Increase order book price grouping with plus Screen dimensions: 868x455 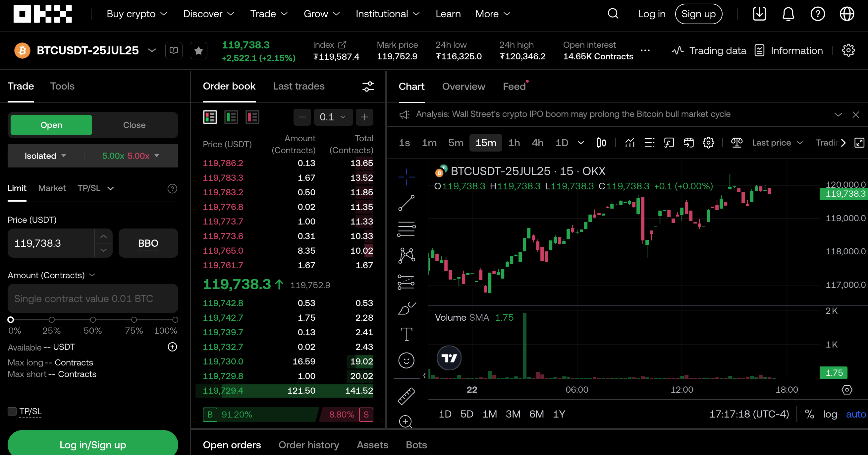point(364,117)
